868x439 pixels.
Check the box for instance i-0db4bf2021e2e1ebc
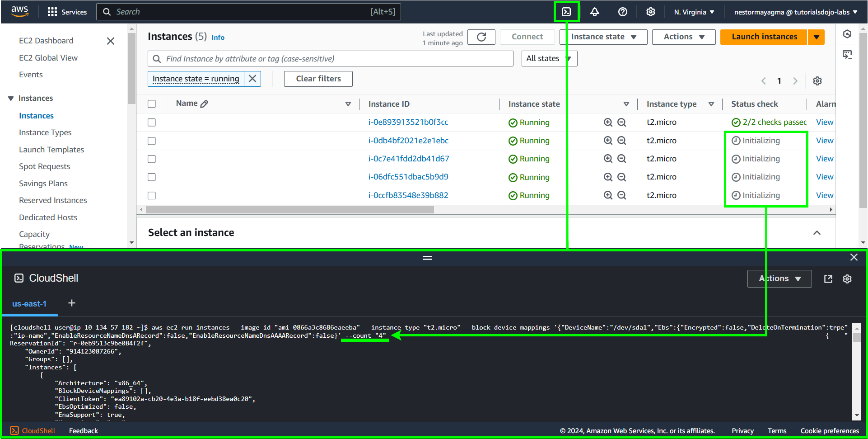coord(152,141)
